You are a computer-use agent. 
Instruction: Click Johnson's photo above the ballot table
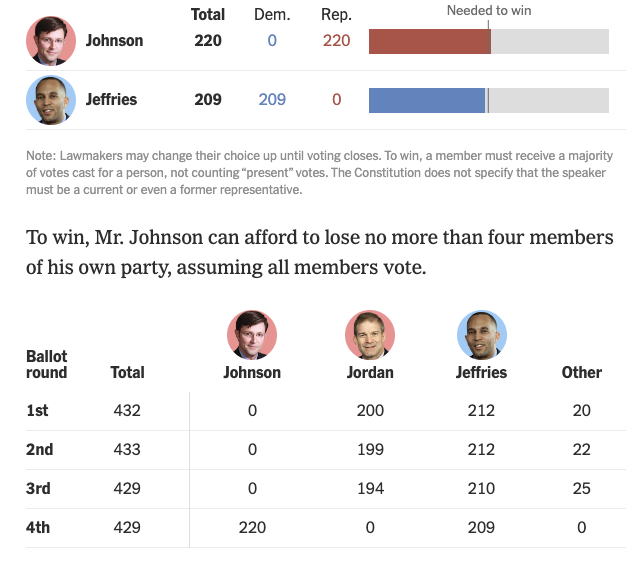tap(252, 335)
